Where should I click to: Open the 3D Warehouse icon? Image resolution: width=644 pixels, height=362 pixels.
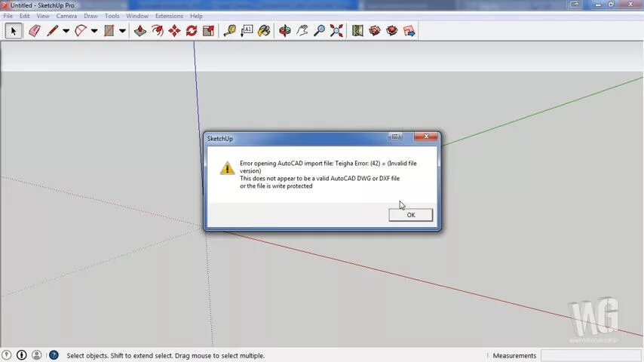pyautogui.click(x=375, y=31)
